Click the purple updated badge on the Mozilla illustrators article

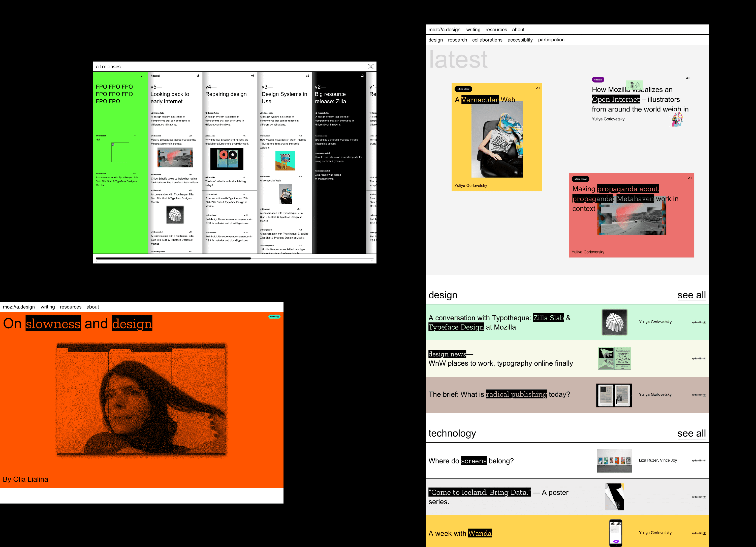pos(598,80)
